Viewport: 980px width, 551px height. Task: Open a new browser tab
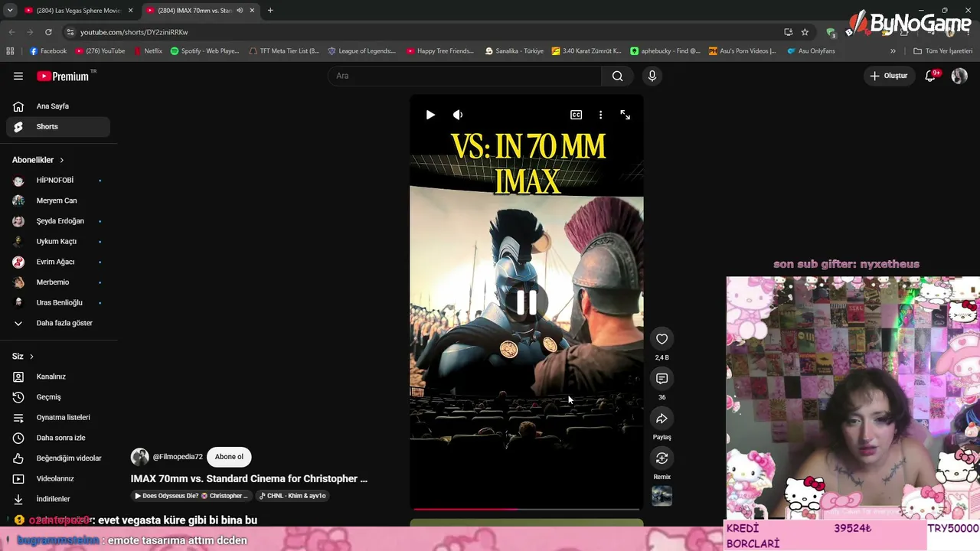[270, 11]
